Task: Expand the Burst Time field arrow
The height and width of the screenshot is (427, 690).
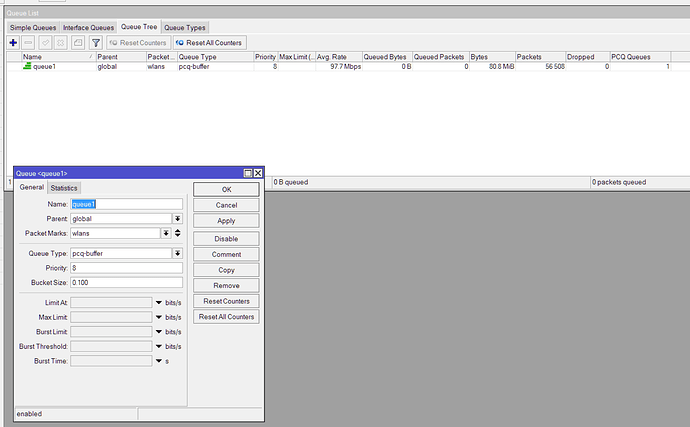Action: [159, 361]
